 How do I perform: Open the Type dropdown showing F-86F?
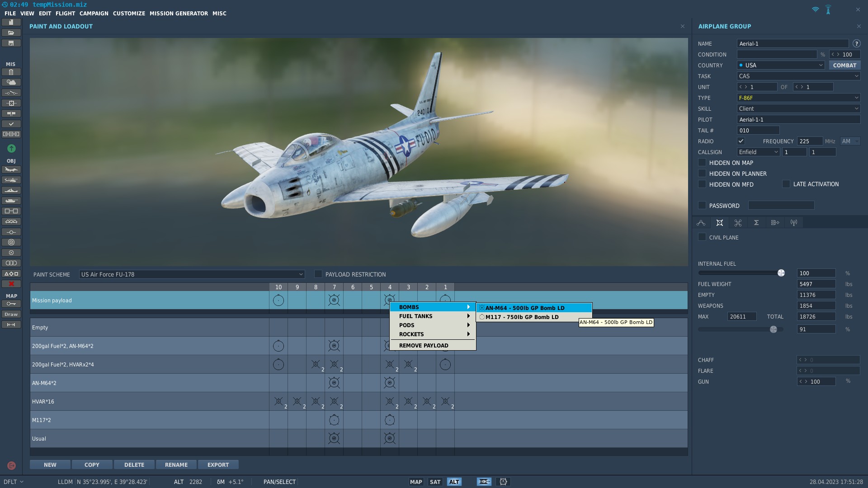798,98
